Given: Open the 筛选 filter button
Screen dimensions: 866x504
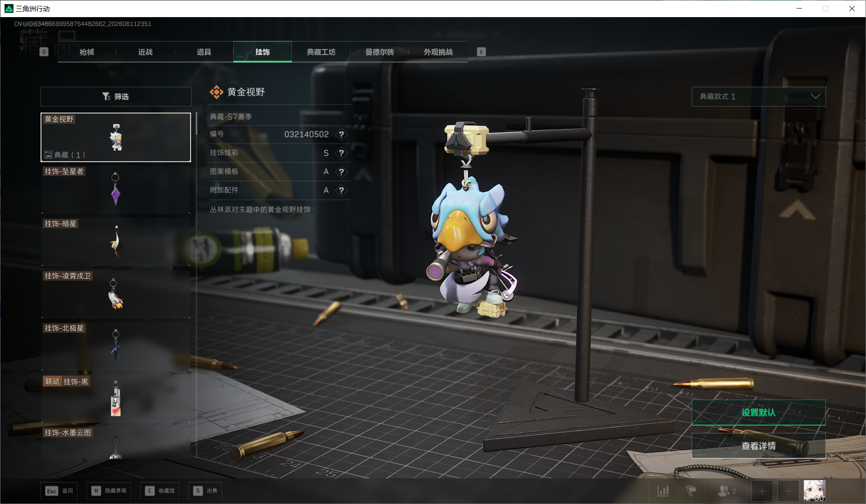Looking at the screenshot, I should coord(116,96).
